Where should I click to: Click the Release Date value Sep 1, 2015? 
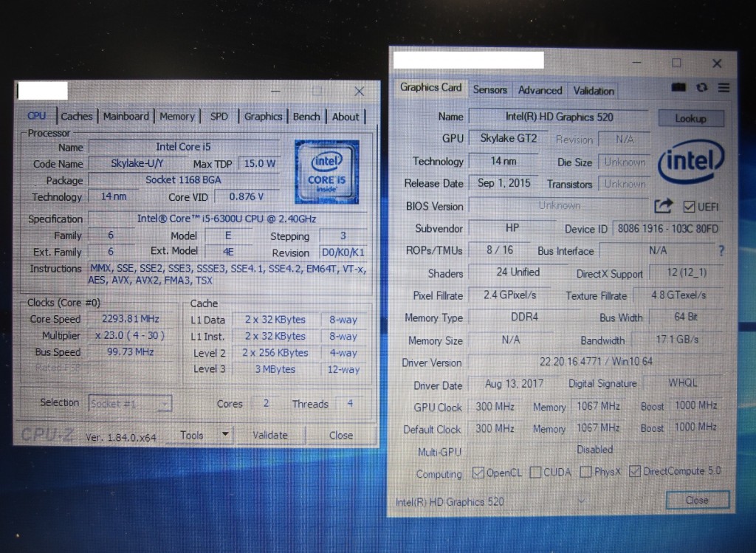coord(504,183)
